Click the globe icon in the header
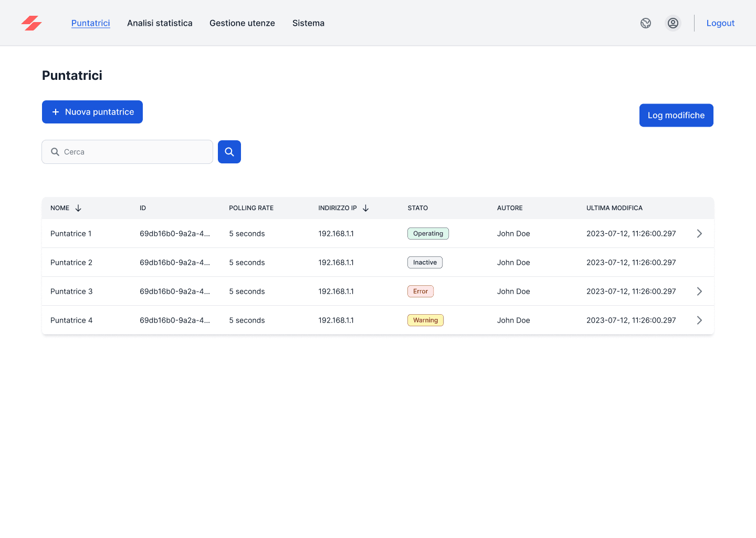This screenshot has height=538, width=756. tap(646, 23)
